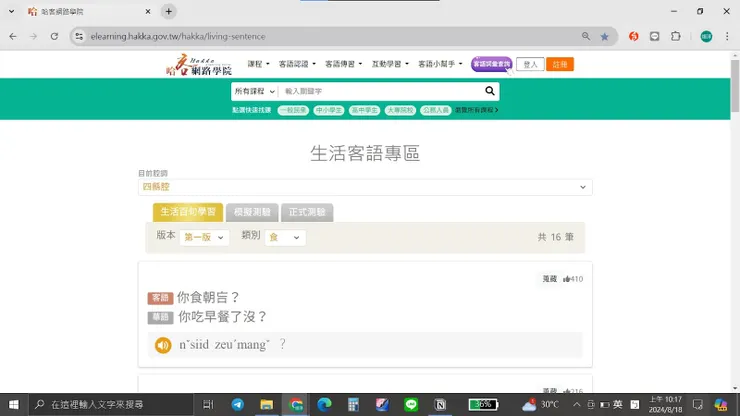Click the Windows Start button

(14, 405)
